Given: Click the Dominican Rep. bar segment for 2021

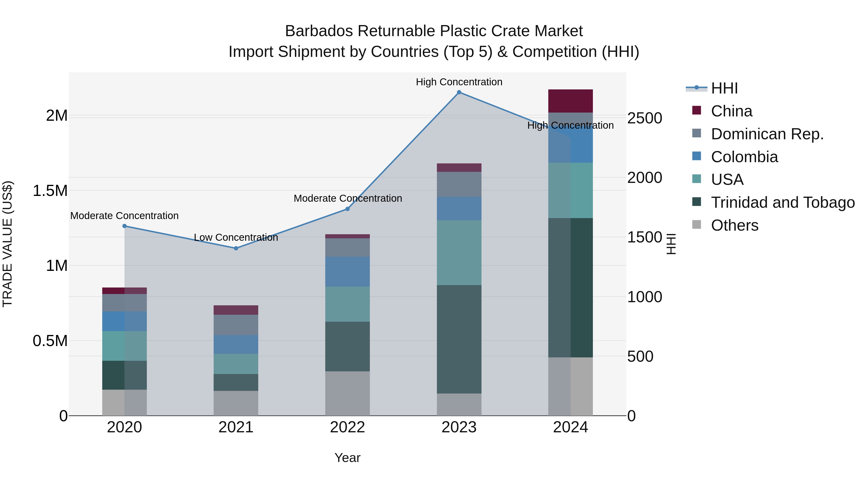Looking at the screenshot, I should 236,325.
